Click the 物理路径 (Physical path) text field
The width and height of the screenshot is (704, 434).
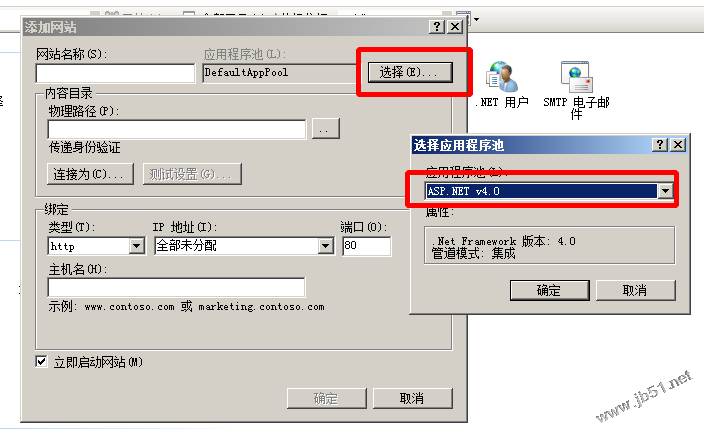point(177,129)
